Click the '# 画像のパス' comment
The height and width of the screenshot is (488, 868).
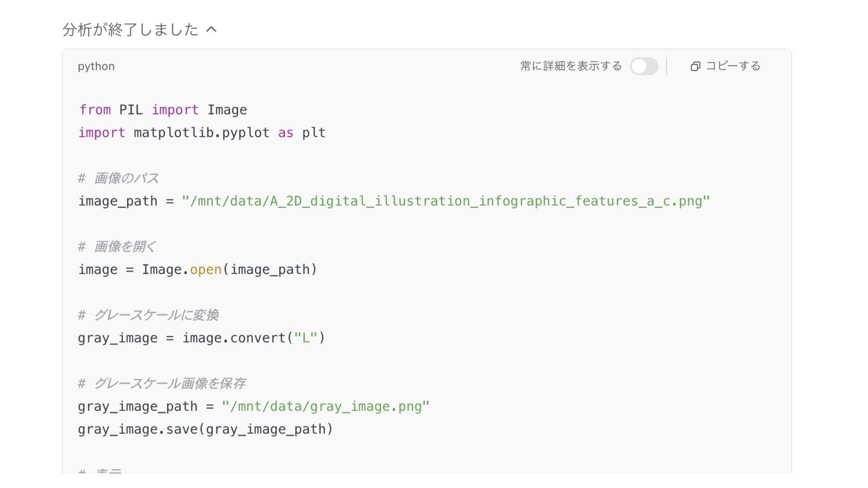tap(118, 178)
